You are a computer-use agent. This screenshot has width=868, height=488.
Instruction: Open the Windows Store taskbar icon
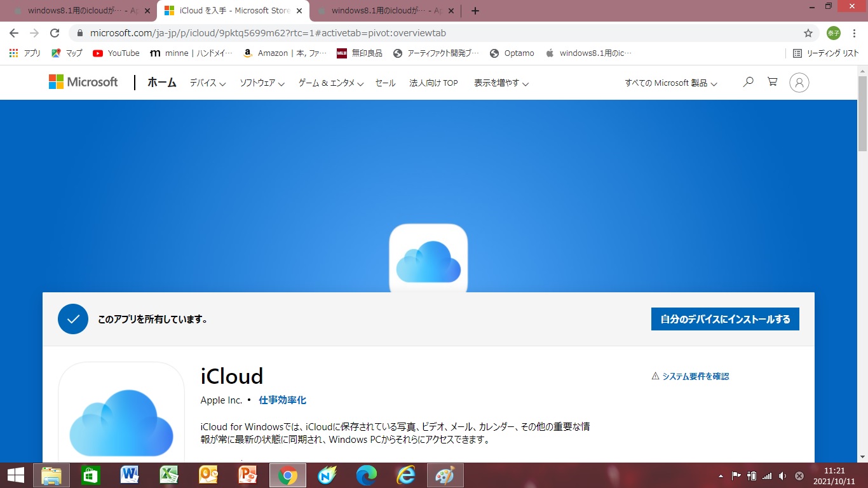click(x=91, y=475)
